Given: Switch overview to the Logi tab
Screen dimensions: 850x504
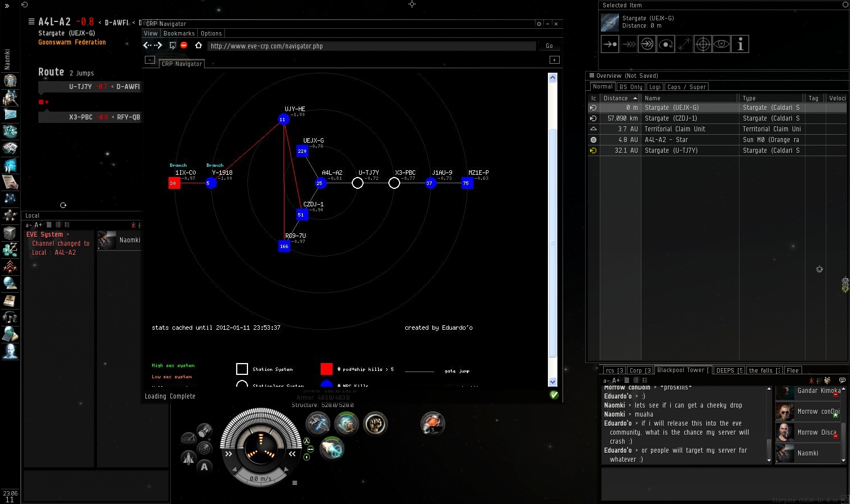Looking at the screenshot, I should (x=655, y=87).
